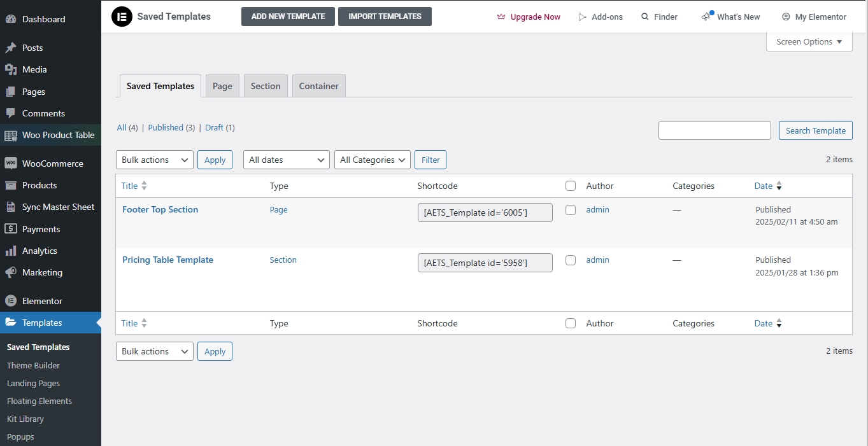Click the Section type link in second row
Screen dimensions: 868x446
[283, 260]
